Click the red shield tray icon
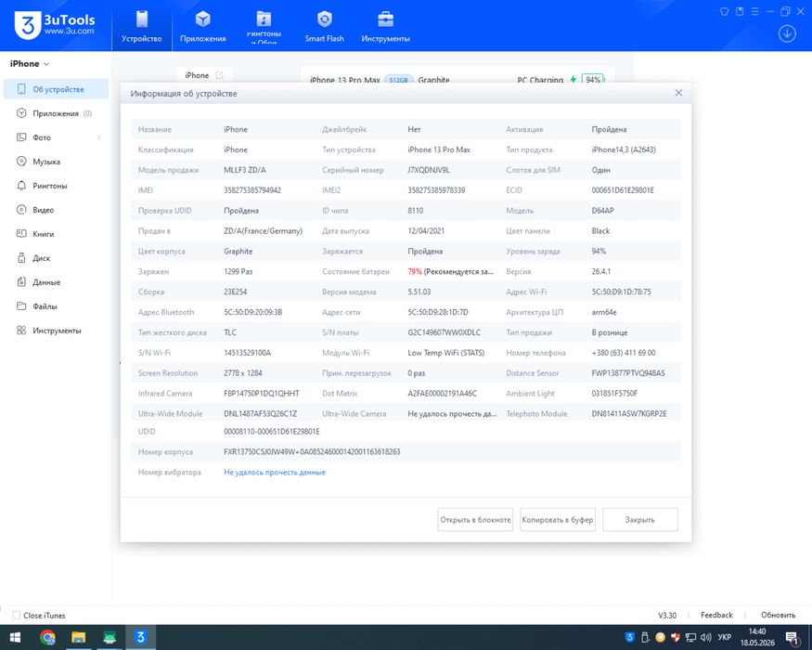 coord(676,637)
